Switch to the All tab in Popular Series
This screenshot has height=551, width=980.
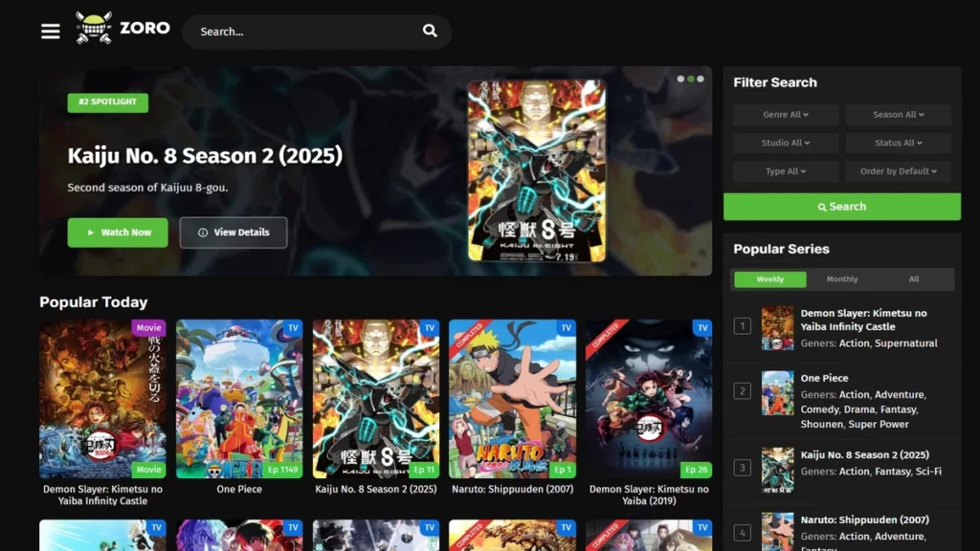coord(913,278)
